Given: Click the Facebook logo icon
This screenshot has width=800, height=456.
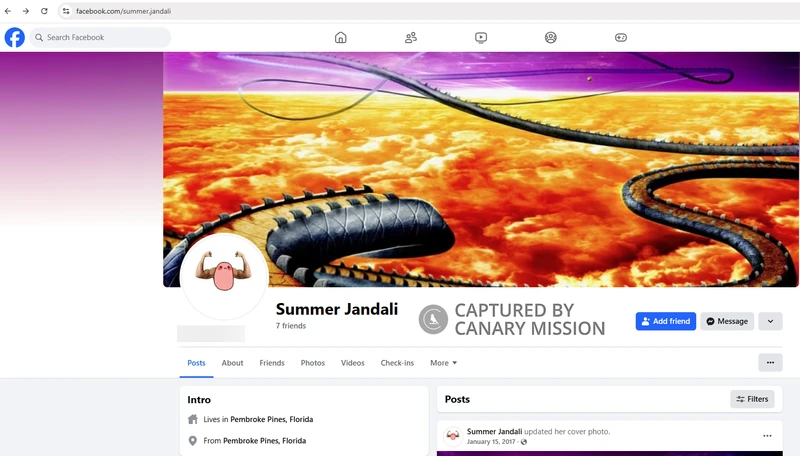Looking at the screenshot, I should (x=15, y=37).
